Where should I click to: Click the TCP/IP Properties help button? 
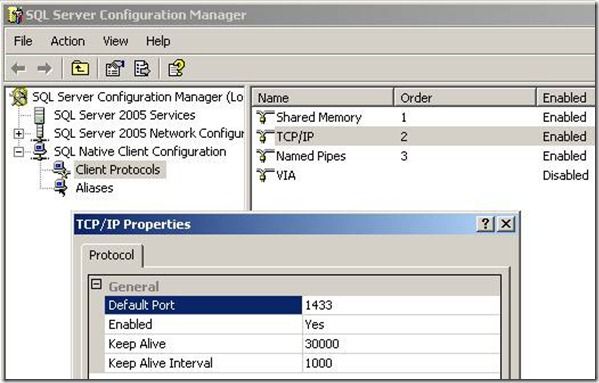click(x=485, y=224)
